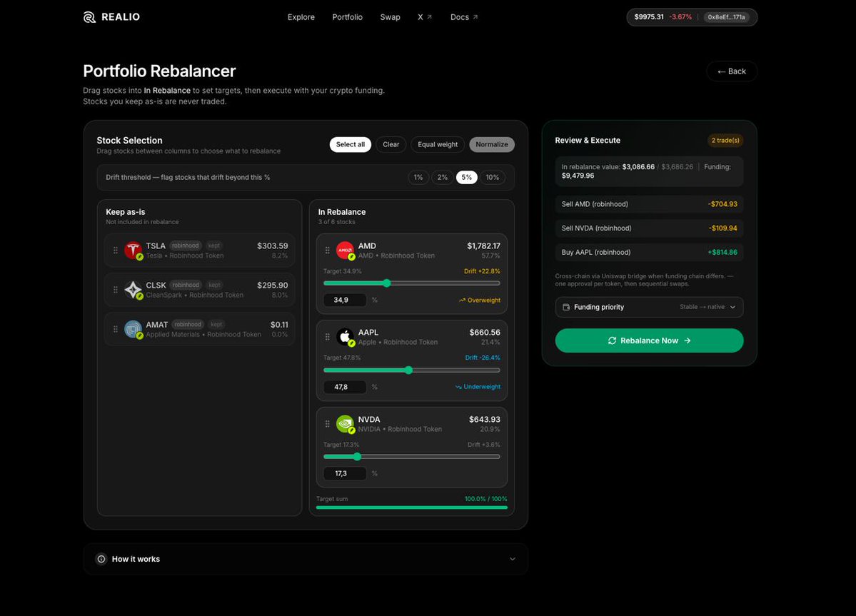Click the AMD Overweight trend icon

point(462,300)
